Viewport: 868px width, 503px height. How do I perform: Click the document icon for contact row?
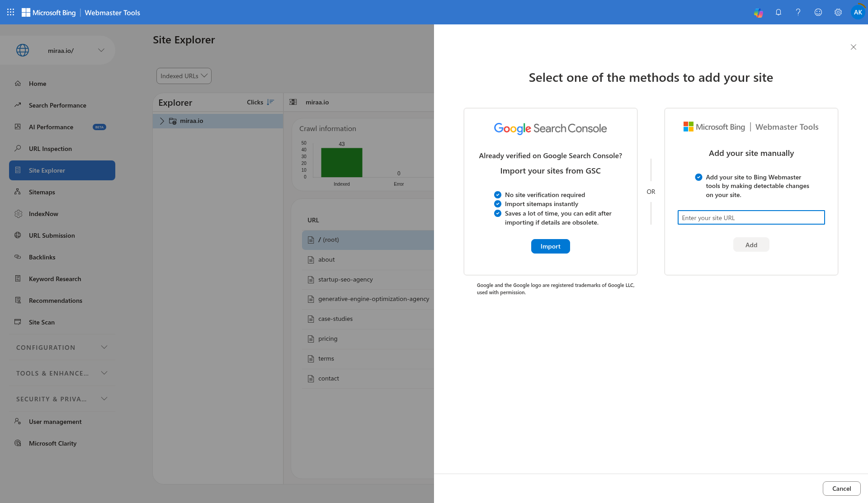(311, 379)
